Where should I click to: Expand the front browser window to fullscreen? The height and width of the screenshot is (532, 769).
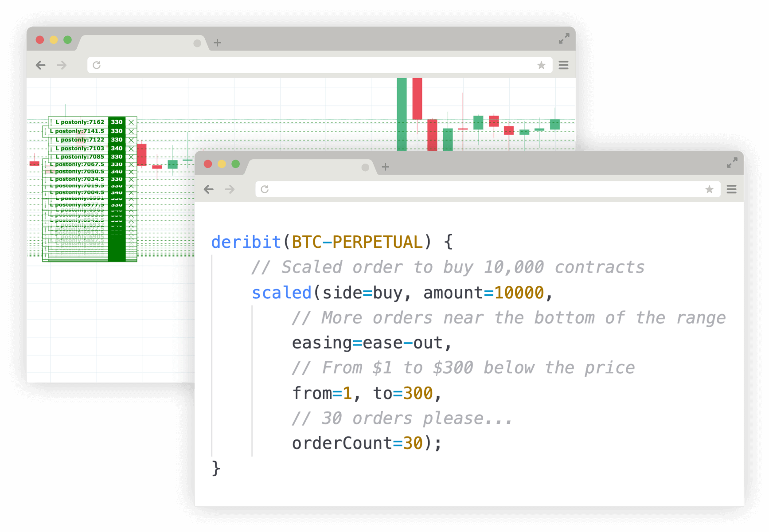click(x=732, y=163)
